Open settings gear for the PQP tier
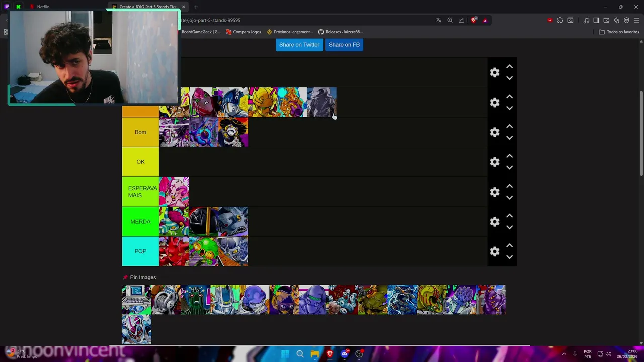The image size is (644, 362). 495,251
